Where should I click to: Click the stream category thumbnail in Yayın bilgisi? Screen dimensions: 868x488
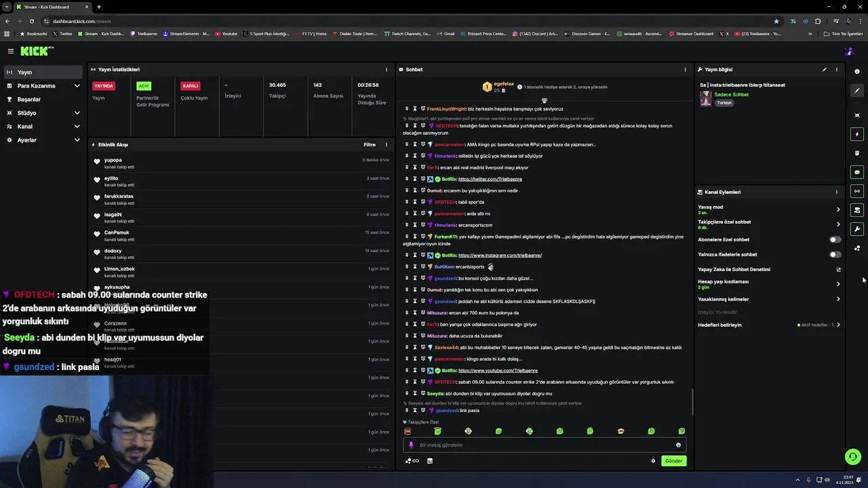pos(706,99)
